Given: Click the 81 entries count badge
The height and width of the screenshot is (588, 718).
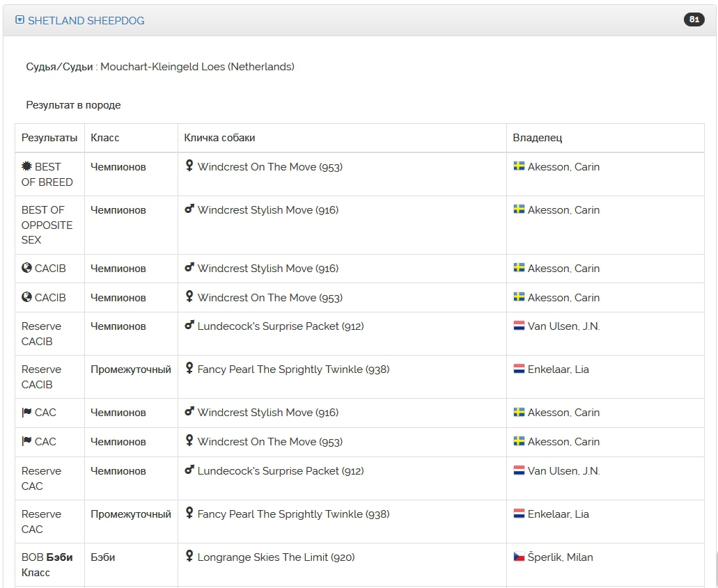Looking at the screenshot, I should tap(694, 19).
